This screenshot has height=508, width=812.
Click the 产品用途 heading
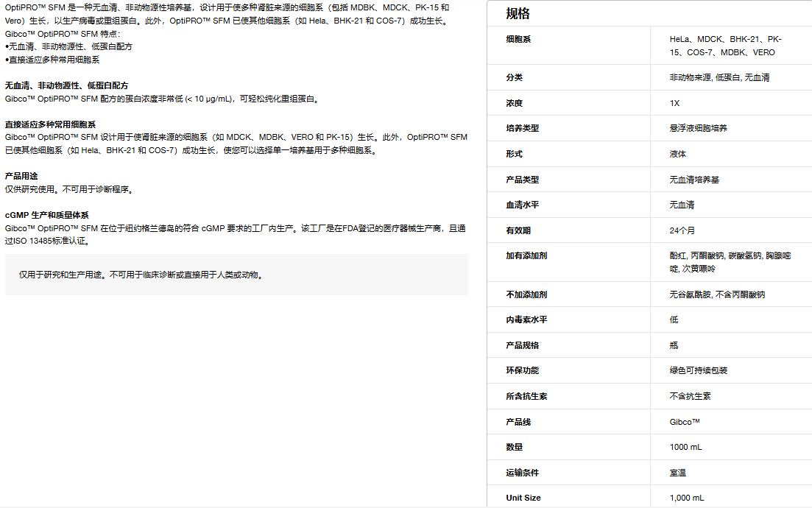coord(21,177)
